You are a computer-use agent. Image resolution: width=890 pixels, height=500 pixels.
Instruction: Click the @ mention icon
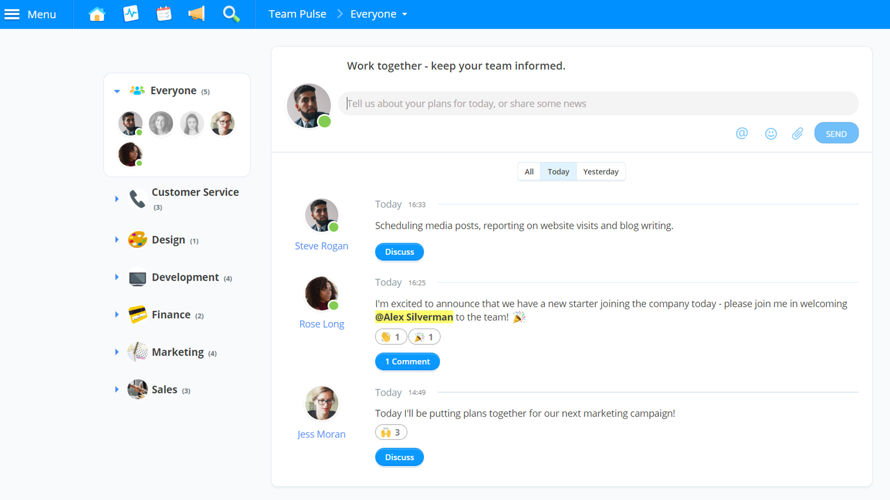[742, 133]
